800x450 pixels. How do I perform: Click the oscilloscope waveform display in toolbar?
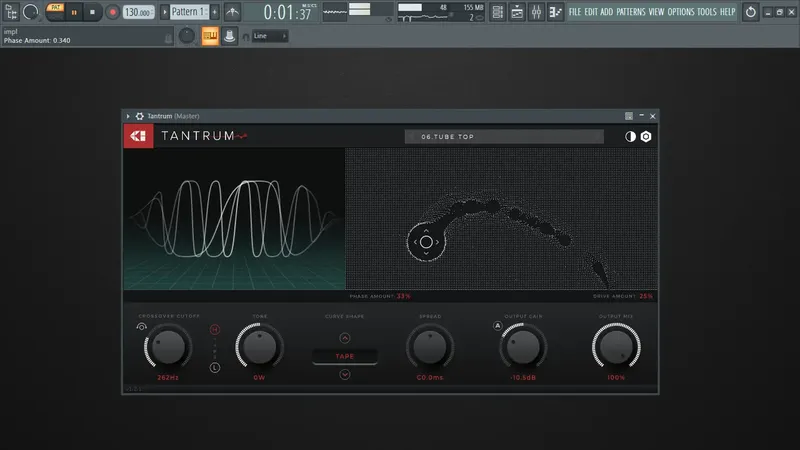pyautogui.click(x=335, y=11)
